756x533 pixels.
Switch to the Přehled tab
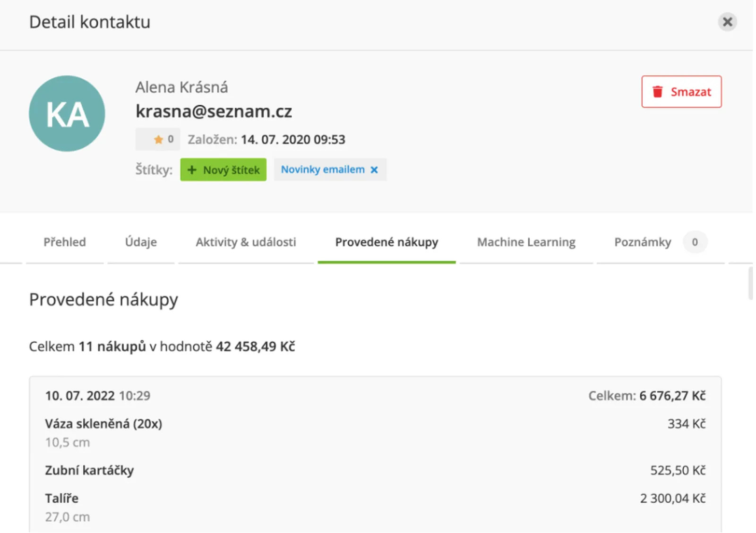(x=65, y=242)
